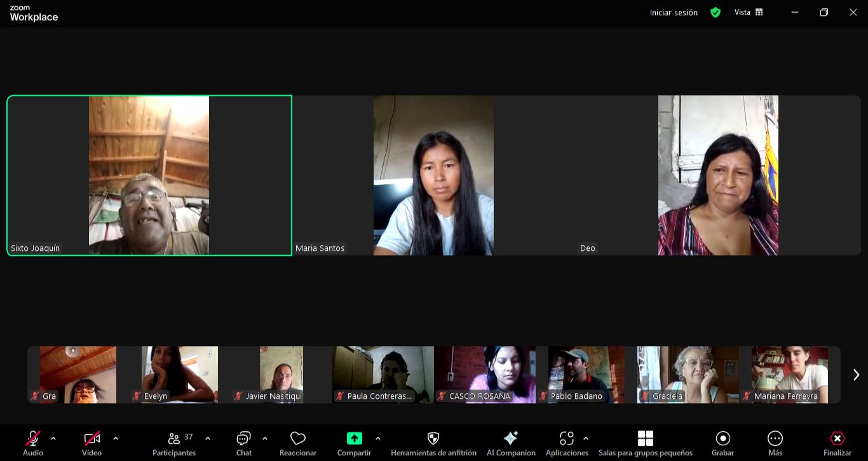Click Iniciar sesión link
The width and height of the screenshot is (868, 461).
coord(674,13)
